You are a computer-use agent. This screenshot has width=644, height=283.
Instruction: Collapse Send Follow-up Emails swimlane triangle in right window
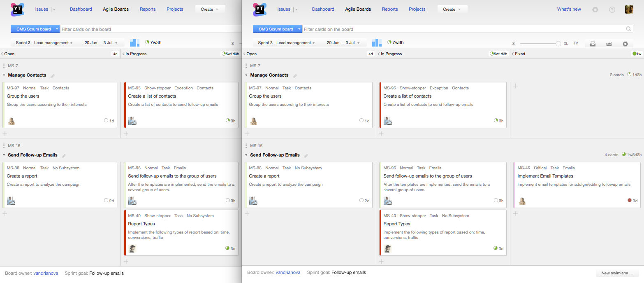(x=246, y=155)
